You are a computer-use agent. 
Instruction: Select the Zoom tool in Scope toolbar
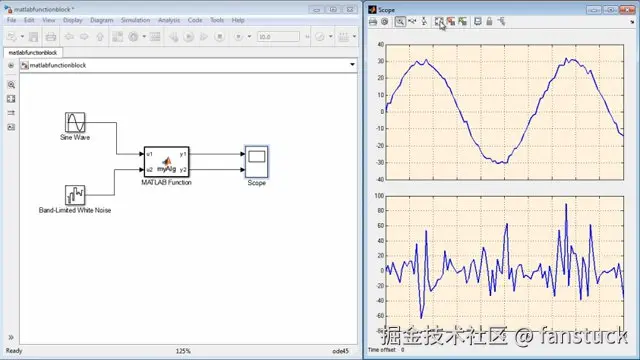pyautogui.click(x=400, y=22)
